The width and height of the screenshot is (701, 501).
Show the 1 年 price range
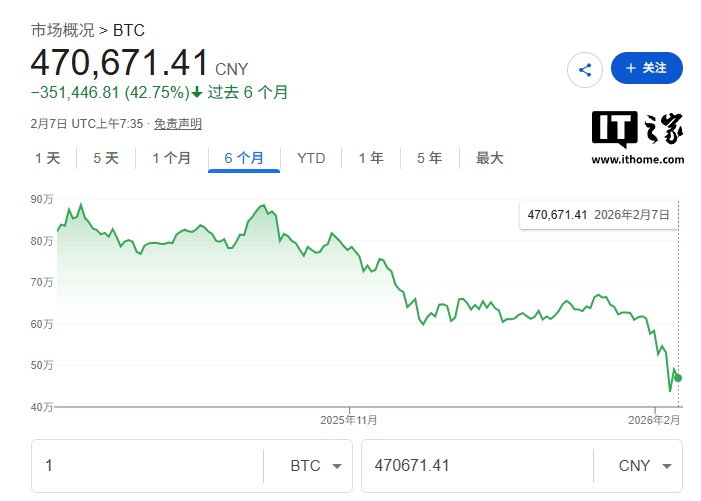[x=370, y=158]
